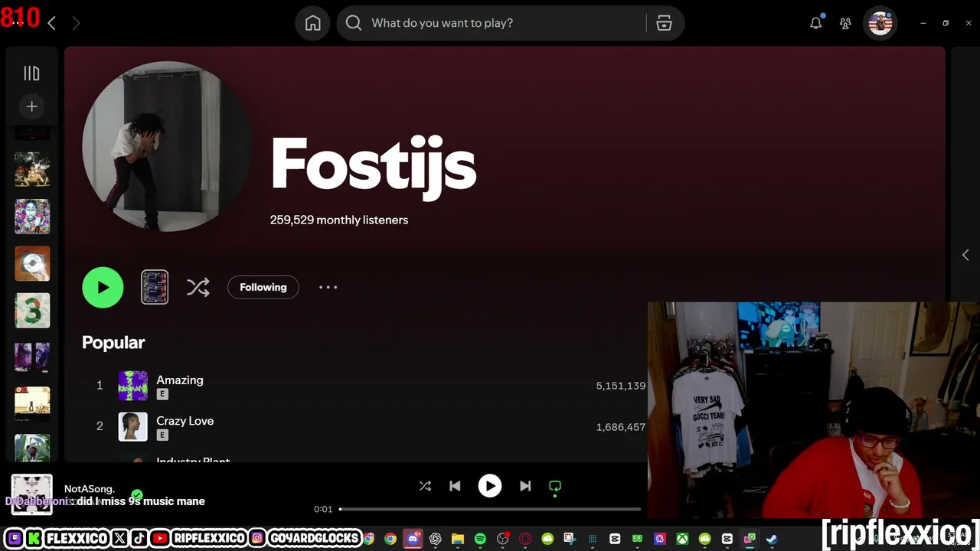Toggle repeat mode in the player
The height and width of the screenshot is (551, 980).
pos(555,487)
